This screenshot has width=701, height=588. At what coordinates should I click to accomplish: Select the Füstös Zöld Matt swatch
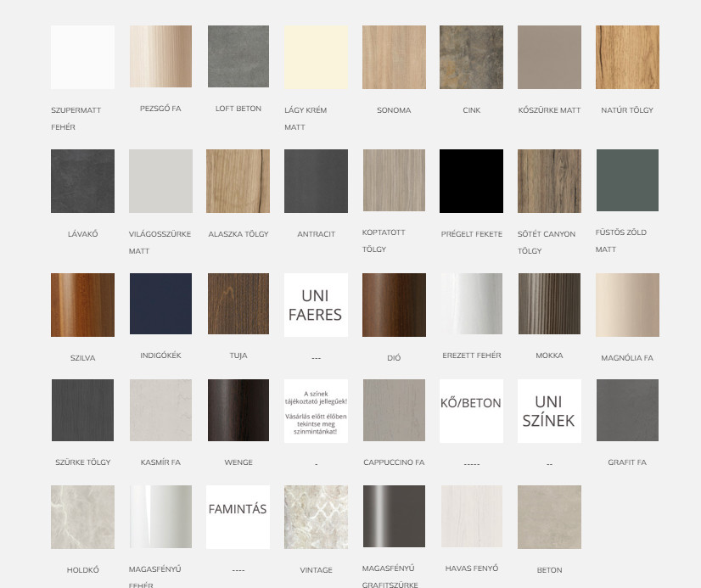[x=627, y=181]
